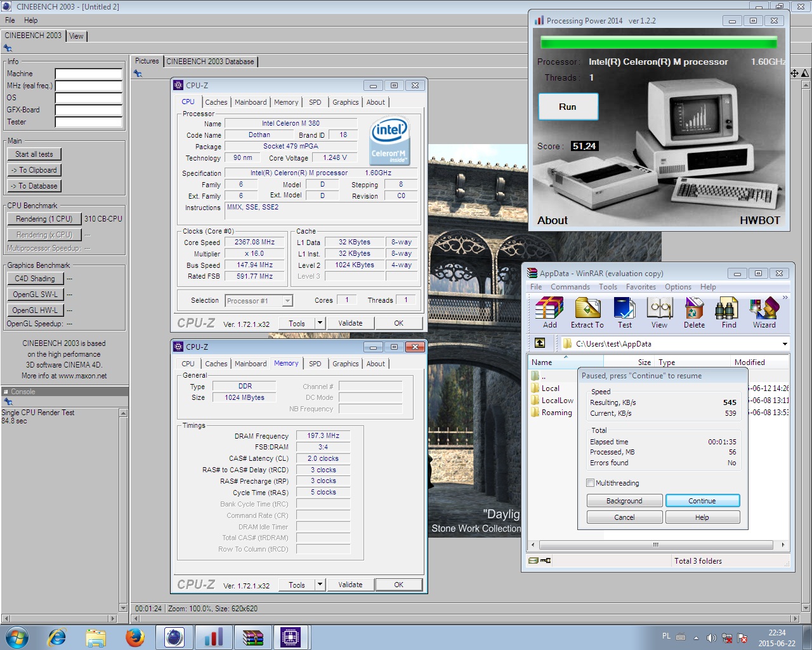Expand WinRAR toolbar overflow chevron
Viewport: 812px width, 650px height.
coord(785,298)
